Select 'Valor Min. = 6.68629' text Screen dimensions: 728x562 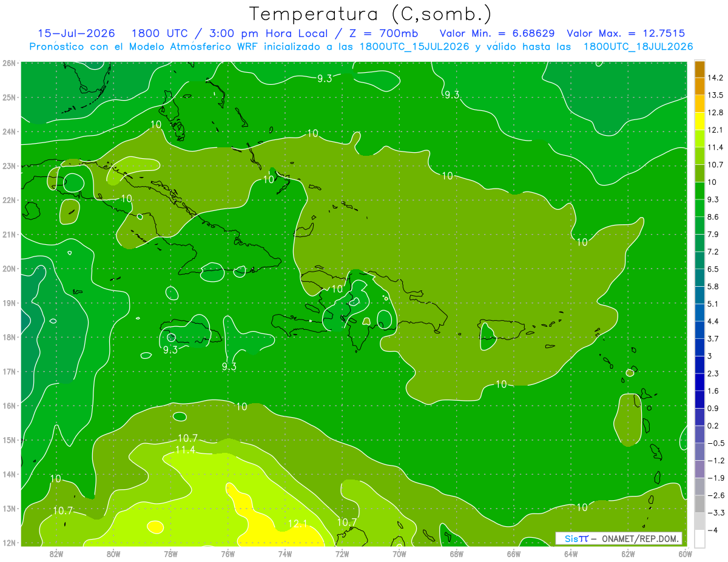point(497,33)
